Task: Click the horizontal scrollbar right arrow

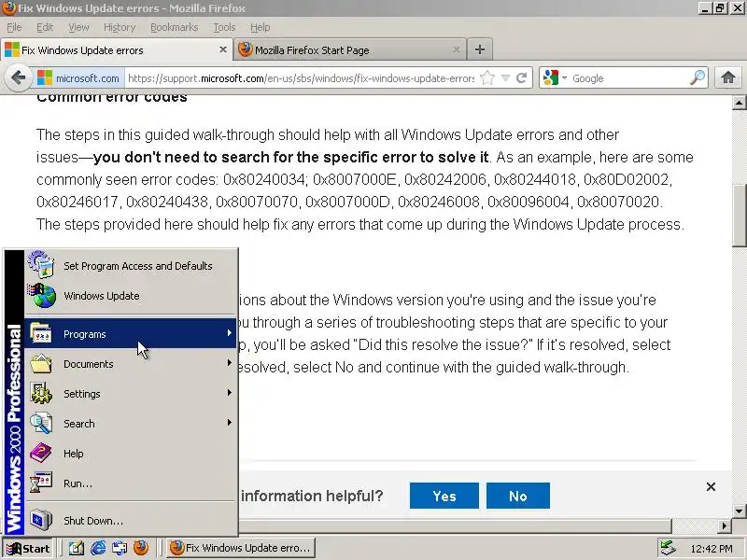Action: [x=725, y=526]
